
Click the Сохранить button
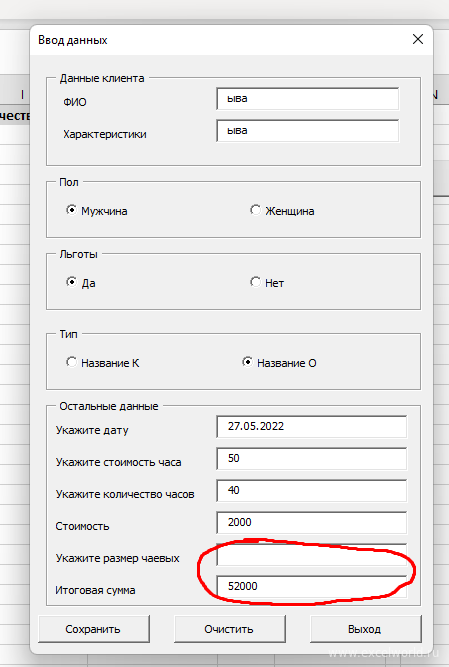[94, 629]
